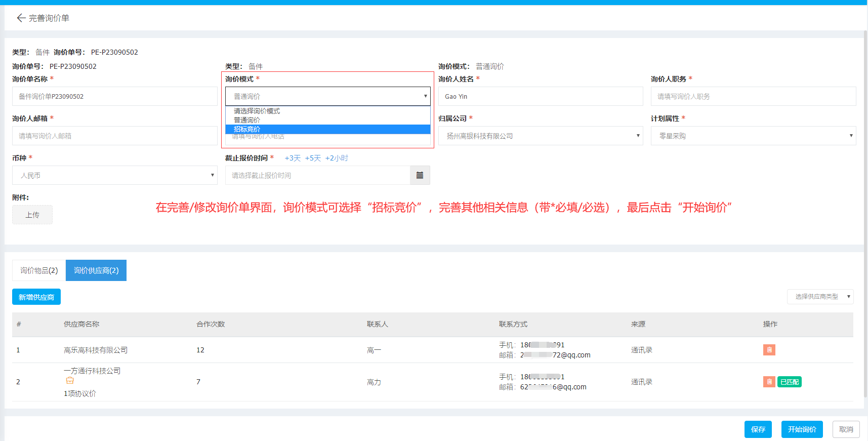868x441 pixels.
Task: Add five days with the +5天 shortcut
Action: [313, 158]
